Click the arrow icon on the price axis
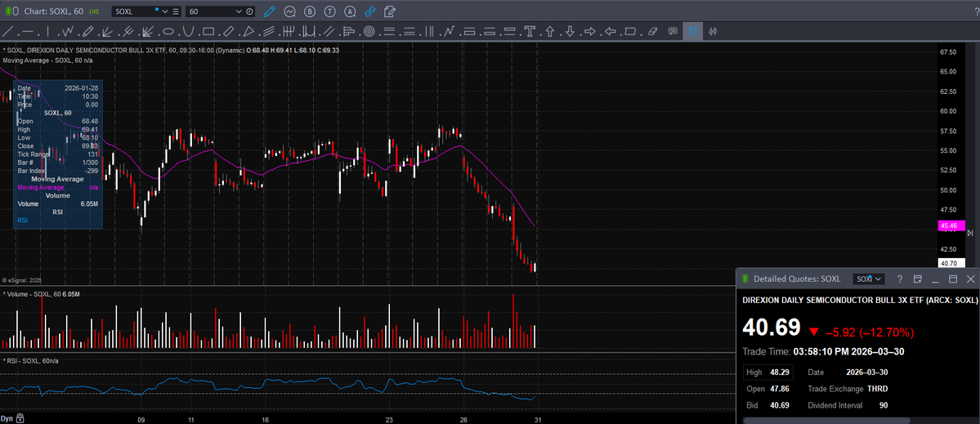 (x=970, y=233)
